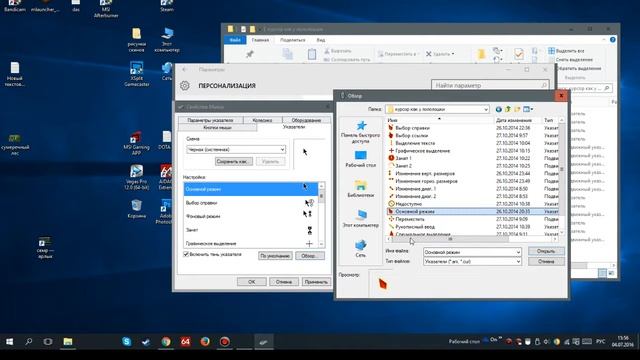Switch to Оборудование tab

tap(306, 120)
